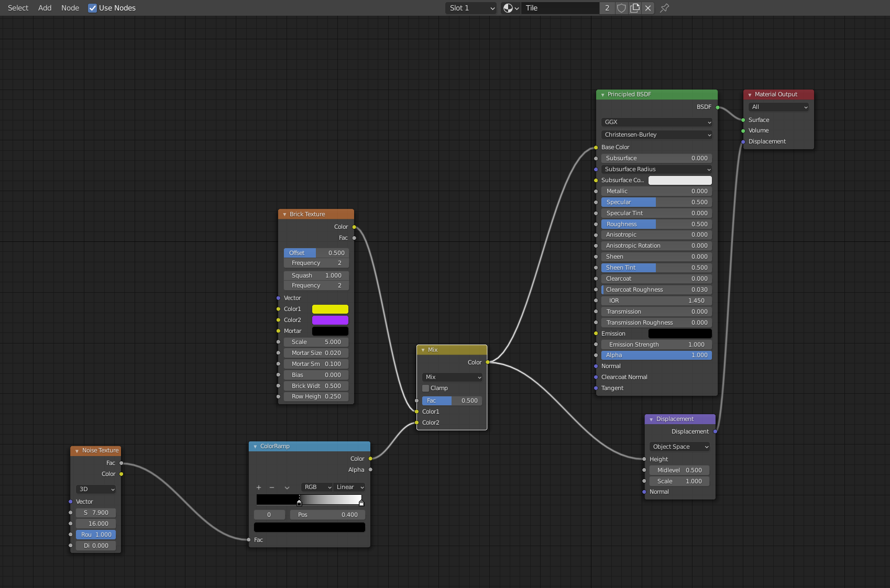Open the ColorRamp Linear interpolation dropdown

[349, 487]
